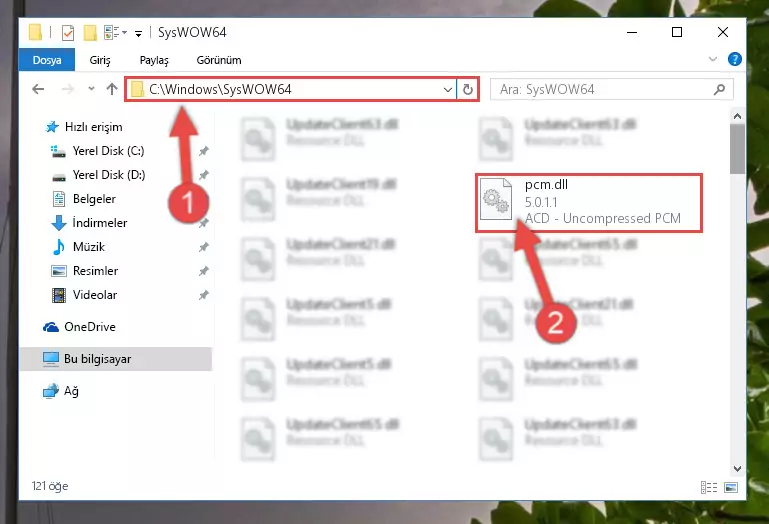Open the Videolar folder
Screen dimensions: 769x524
(95, 295)
